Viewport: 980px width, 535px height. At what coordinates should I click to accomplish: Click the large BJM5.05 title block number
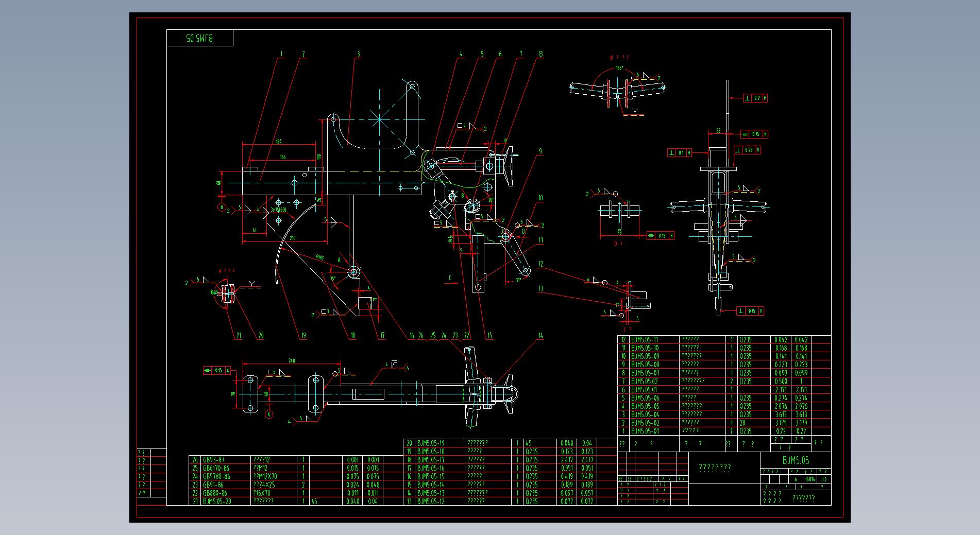pos(796,460)
